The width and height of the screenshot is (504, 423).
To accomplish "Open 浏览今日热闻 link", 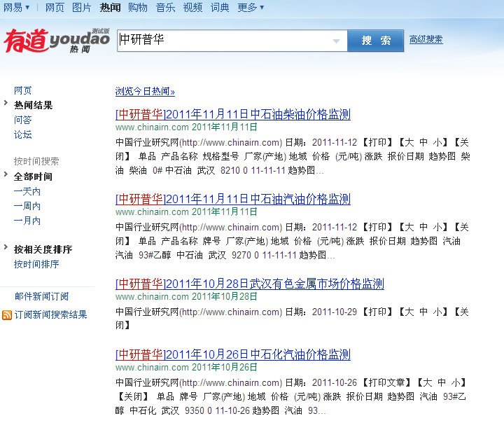I will tap(145, 92).
